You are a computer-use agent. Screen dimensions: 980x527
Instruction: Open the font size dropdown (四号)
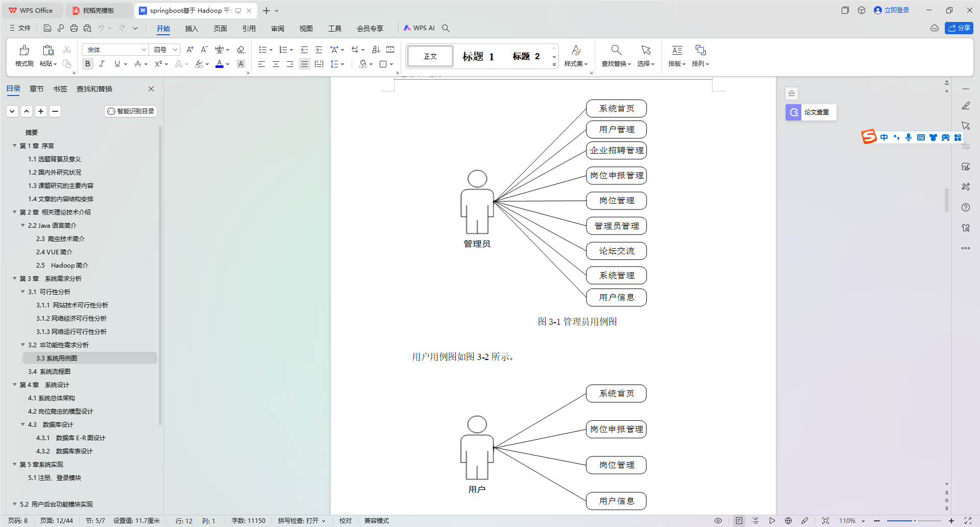point(175,50)
